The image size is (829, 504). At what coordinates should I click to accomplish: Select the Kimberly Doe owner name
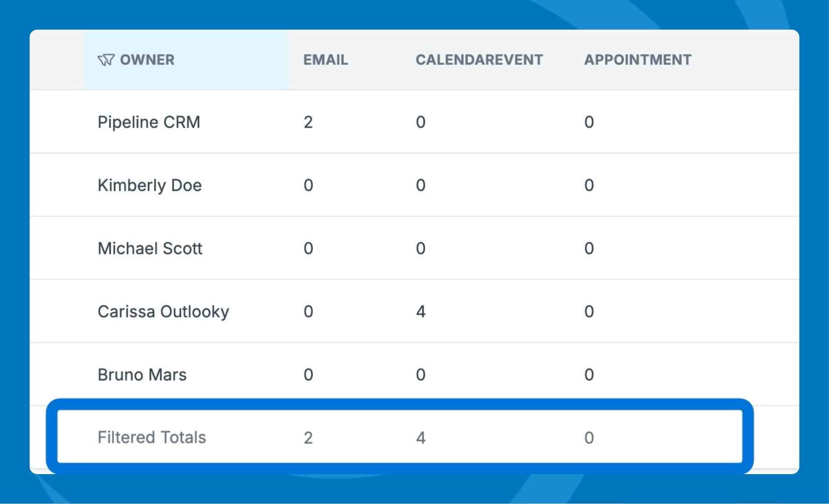coord(149,185)
